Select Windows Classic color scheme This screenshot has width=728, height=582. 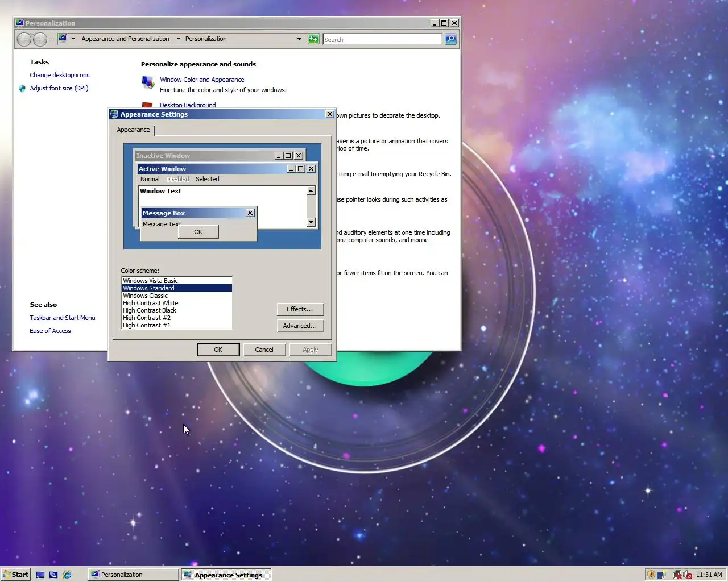tap(177, 296)
